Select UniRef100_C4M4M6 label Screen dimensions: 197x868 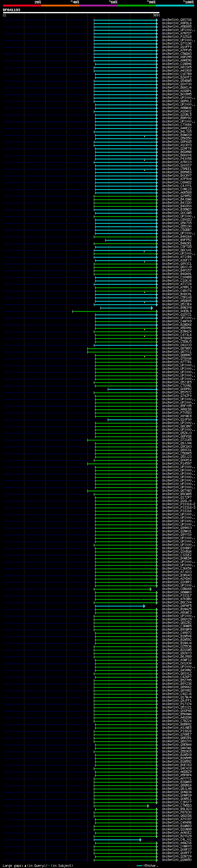pyautogui.click(x=176, y=822)
